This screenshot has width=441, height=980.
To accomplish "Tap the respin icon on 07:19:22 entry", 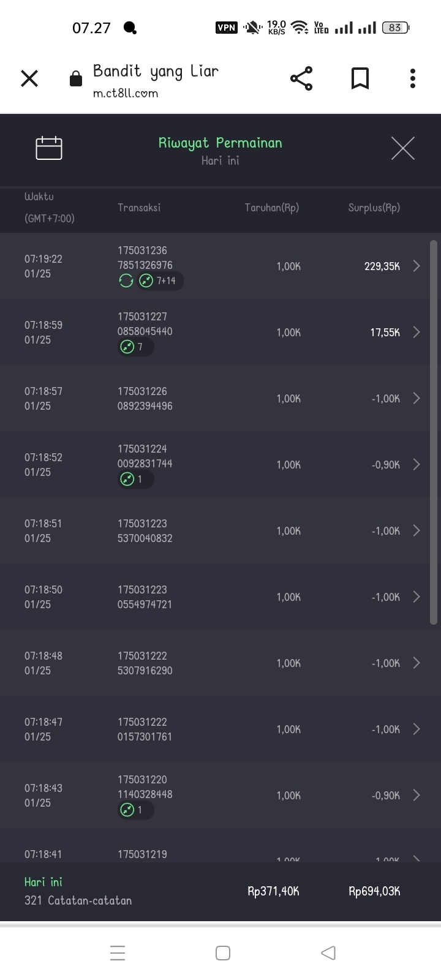I will 126,281.
